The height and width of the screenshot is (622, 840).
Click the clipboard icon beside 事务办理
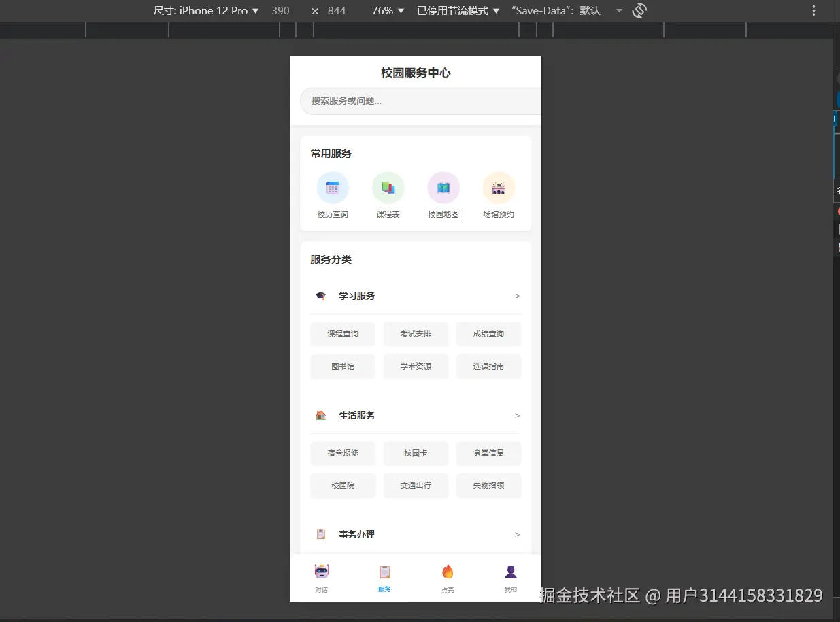coord(321,534)
